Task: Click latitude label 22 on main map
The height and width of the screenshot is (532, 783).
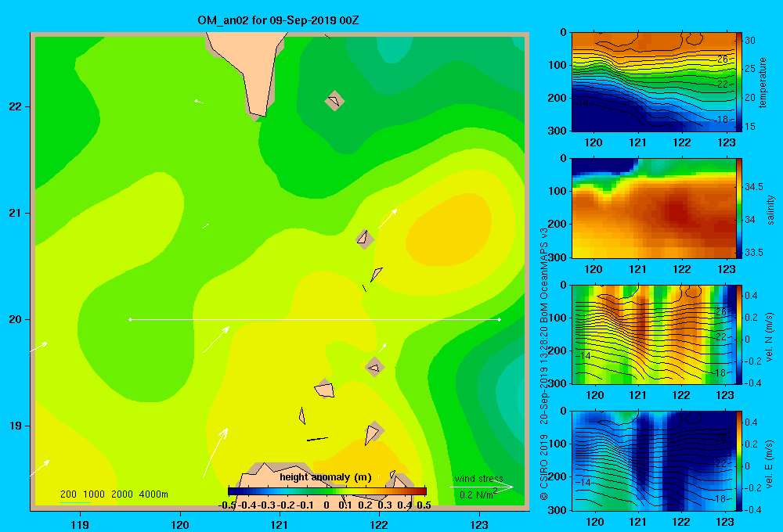Action: 16,107
